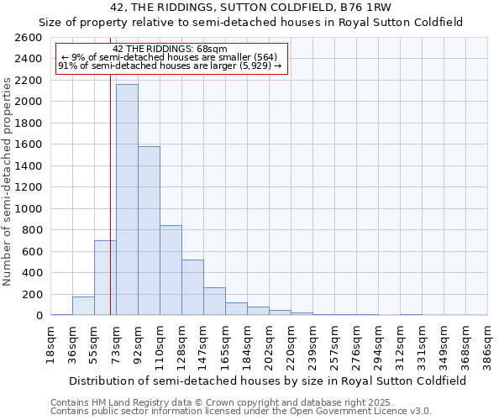Select the bar between 92sqm and 110sqm
The width and height of the screenshot is (504, 420).
tap(149, 231)
